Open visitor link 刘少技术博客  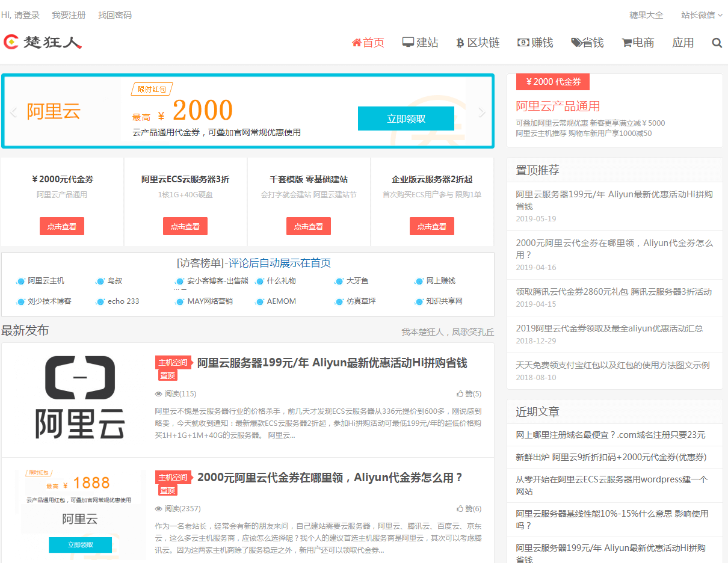click(x=49, y=301)
